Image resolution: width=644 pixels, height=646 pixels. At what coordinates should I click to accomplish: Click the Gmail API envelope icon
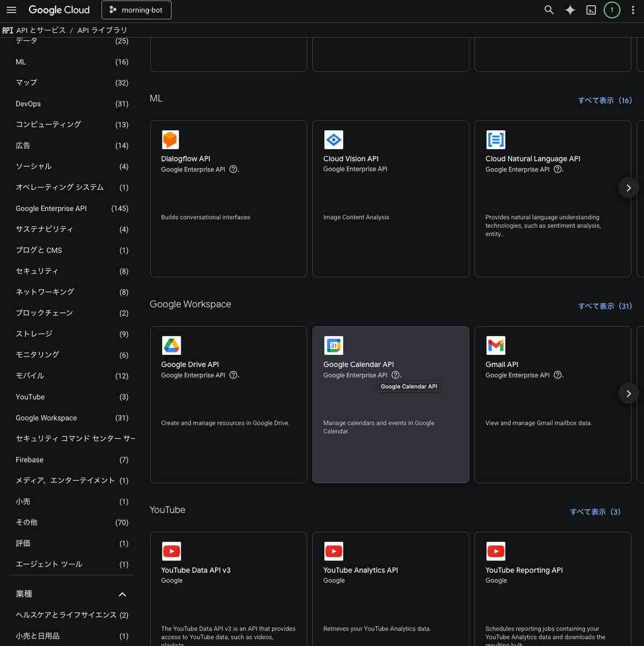496,345
